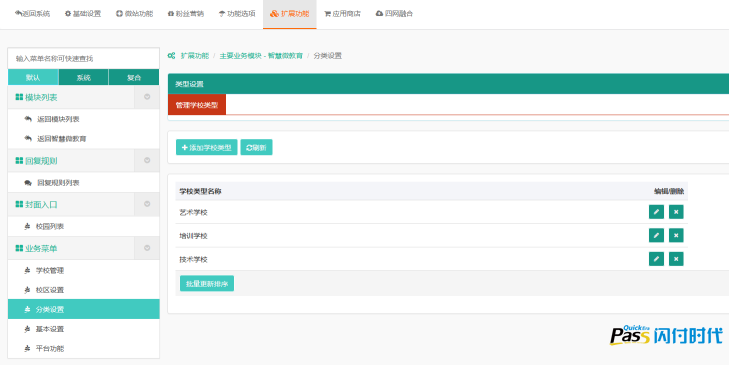Viewport: 729px width, 365px height.
Task: Click the cloud icon for 四网融合
Action: (379, 14)
